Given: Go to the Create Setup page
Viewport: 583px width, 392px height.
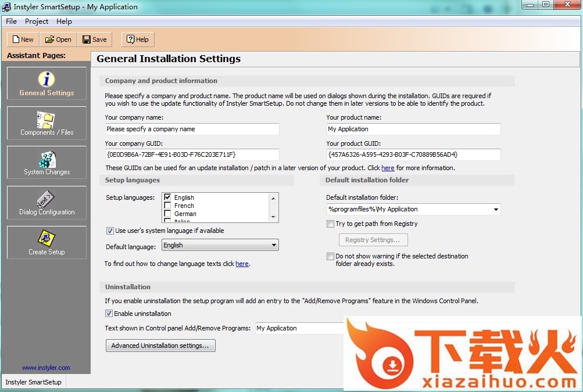Looking at the screenshot, I should tap(47, 242).
